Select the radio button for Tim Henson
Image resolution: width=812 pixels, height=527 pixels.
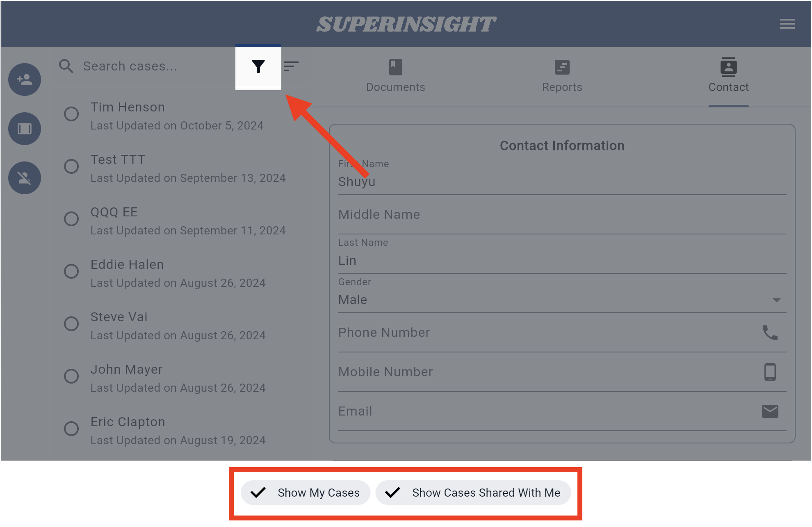[x=71, y=114]
